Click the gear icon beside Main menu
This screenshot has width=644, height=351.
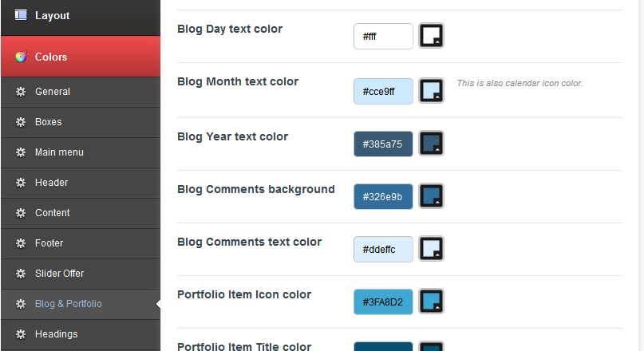21,152
